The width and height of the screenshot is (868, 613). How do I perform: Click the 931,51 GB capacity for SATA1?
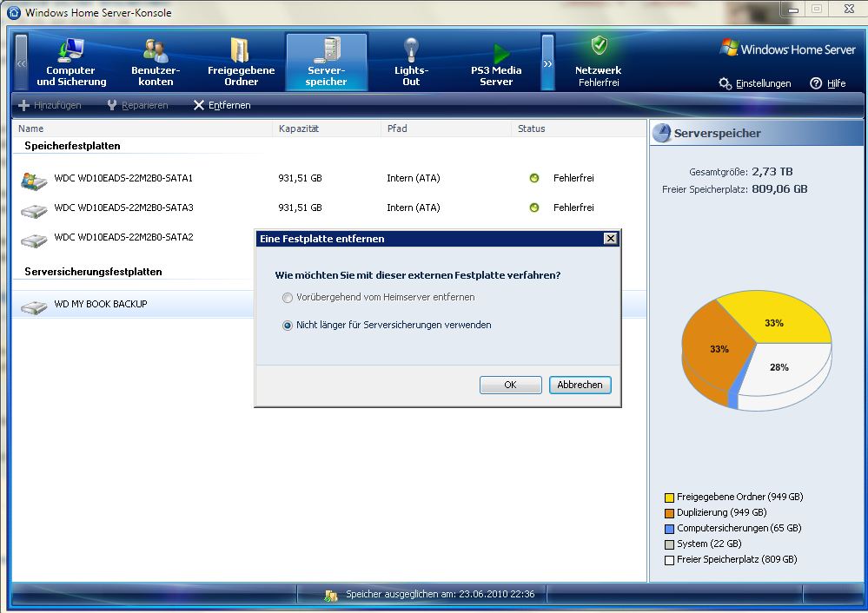[300, 178]
